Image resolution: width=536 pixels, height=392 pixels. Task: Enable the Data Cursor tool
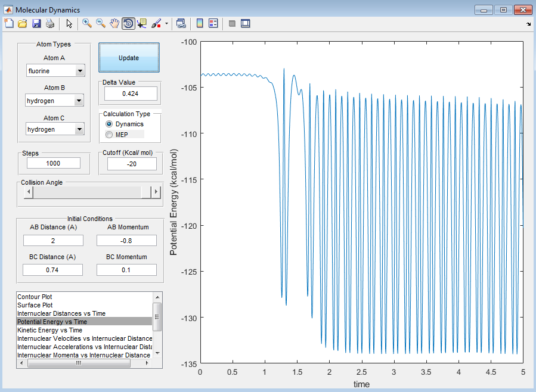[142, 24]
